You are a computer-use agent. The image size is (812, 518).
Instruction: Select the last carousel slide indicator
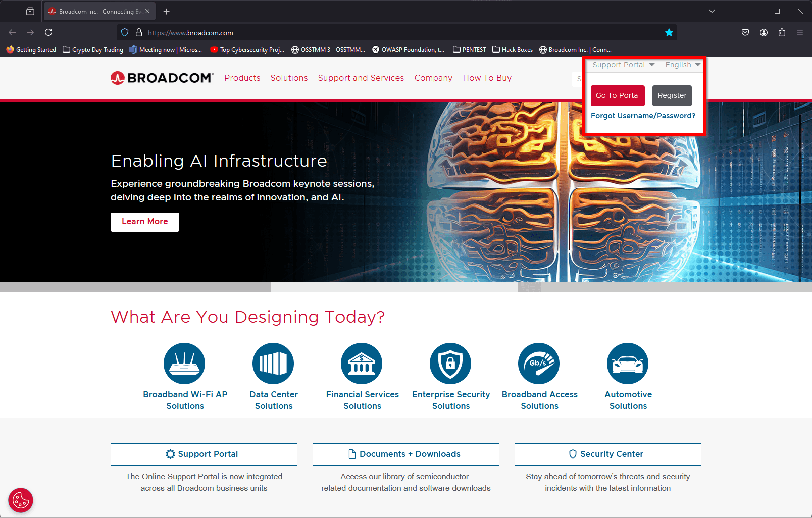point(677,287)
